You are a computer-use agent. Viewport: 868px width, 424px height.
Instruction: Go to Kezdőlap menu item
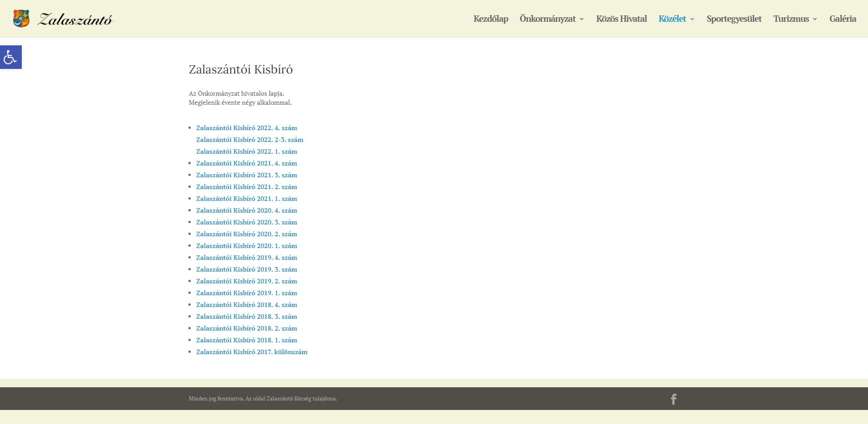point(491,19)
